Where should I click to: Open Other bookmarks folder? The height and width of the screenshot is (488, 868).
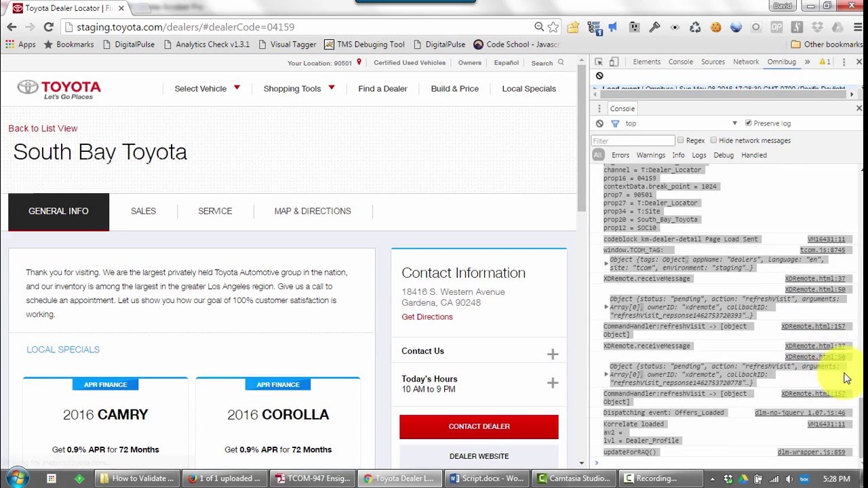tap(827, 44)
